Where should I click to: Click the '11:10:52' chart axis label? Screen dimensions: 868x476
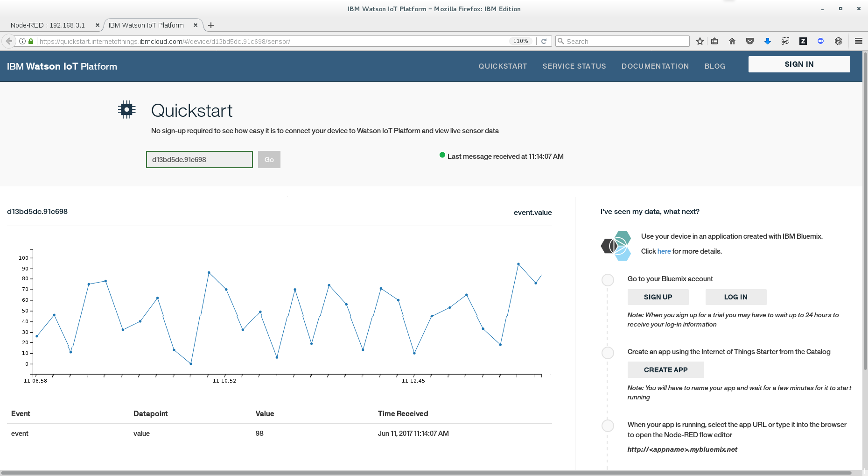pyautogui.click(x=224, y=381)
